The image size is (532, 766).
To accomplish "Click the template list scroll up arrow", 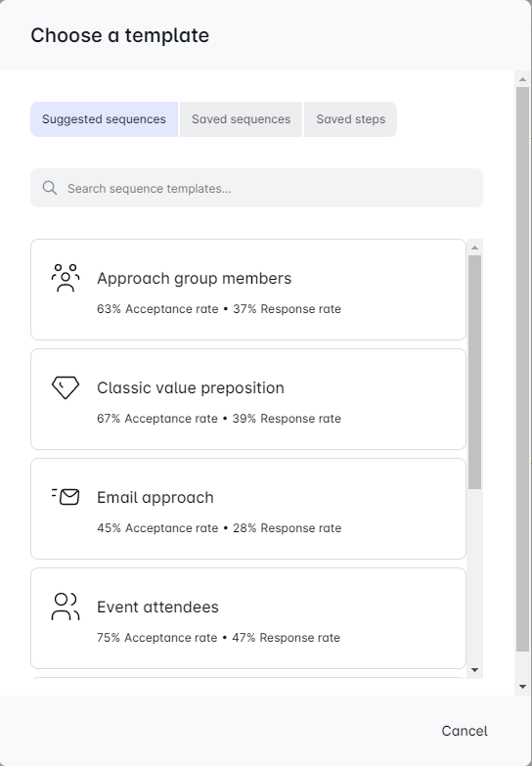I will coord(474,248).
